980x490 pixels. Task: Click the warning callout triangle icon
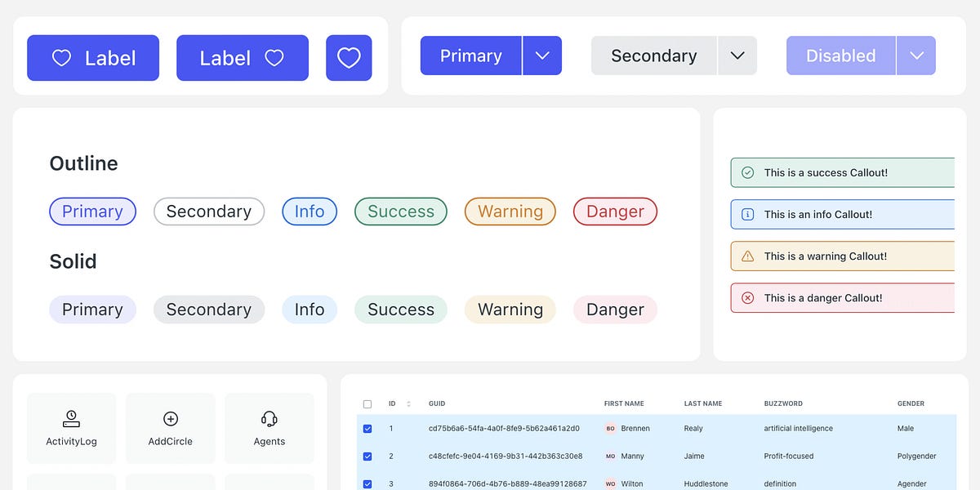click(x=747, y=256)
